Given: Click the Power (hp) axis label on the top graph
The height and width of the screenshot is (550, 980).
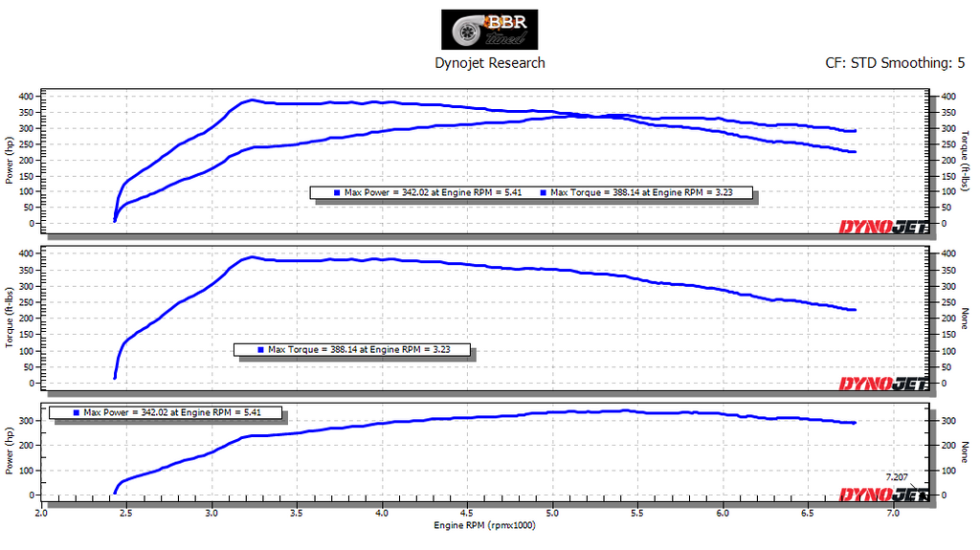Looking at the screenshot, I should coord(10,160).
